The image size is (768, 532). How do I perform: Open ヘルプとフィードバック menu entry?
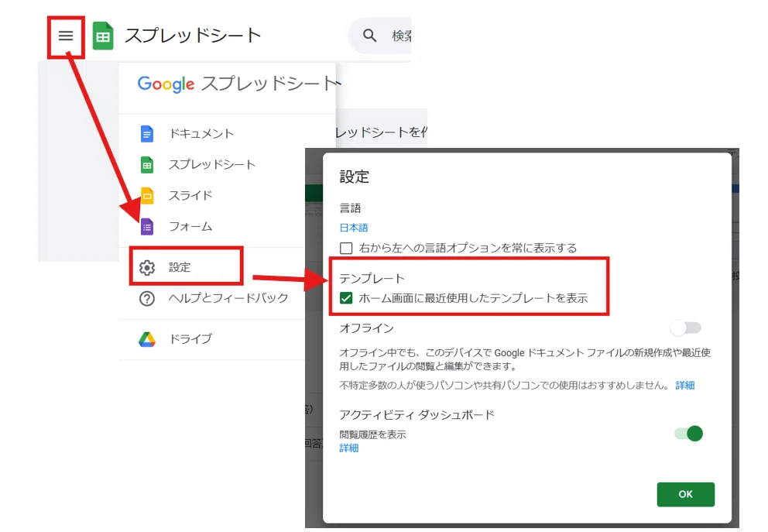pos(228,298)
